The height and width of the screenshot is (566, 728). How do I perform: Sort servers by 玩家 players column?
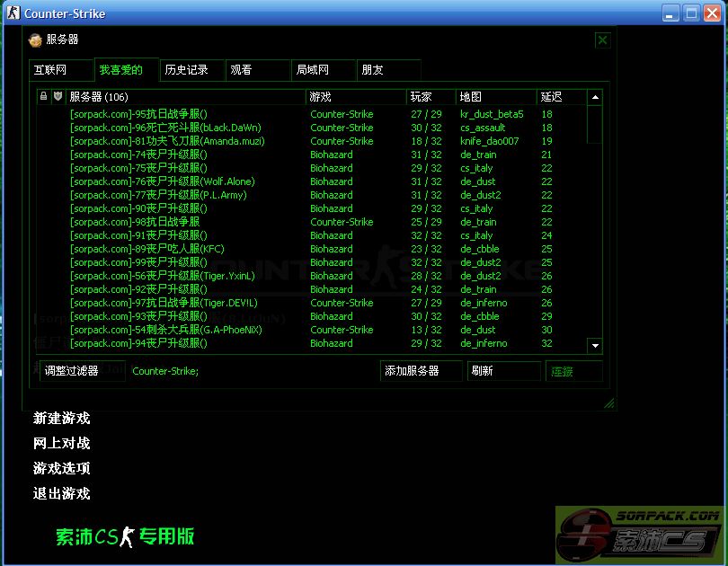(431, 97)
